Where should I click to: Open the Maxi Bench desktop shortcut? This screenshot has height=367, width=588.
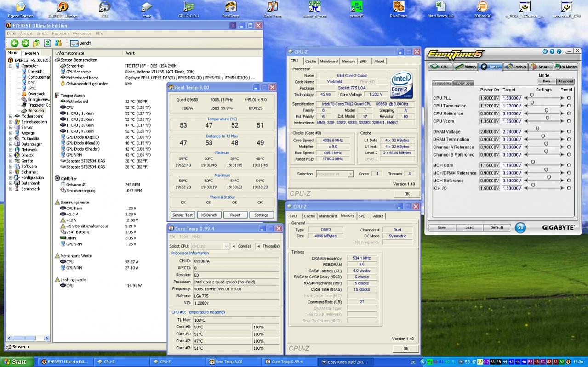pos(440,9)
